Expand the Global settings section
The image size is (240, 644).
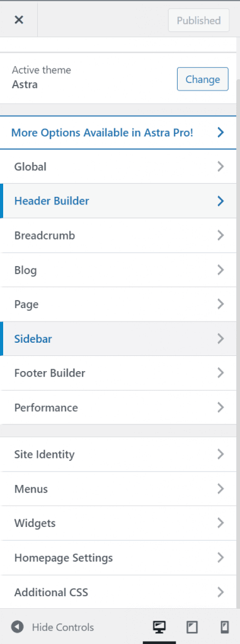pos(118,166)
